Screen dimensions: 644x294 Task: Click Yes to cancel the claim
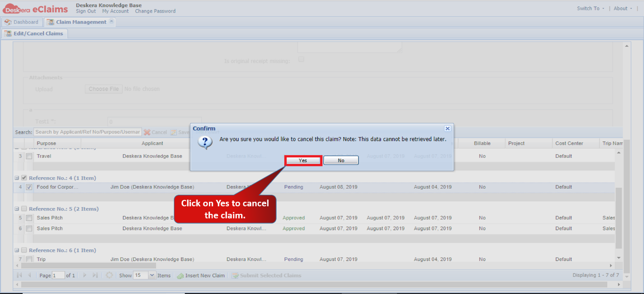click(303, 160)
